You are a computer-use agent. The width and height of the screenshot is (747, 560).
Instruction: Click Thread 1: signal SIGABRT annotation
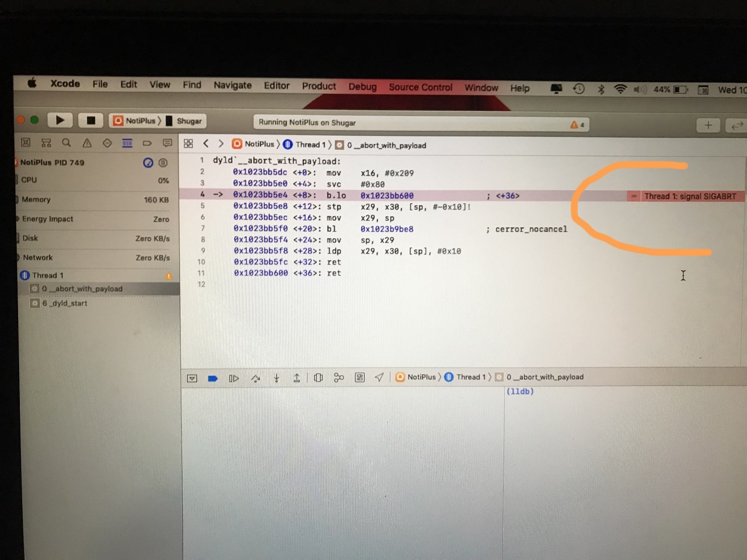(686, 197)
